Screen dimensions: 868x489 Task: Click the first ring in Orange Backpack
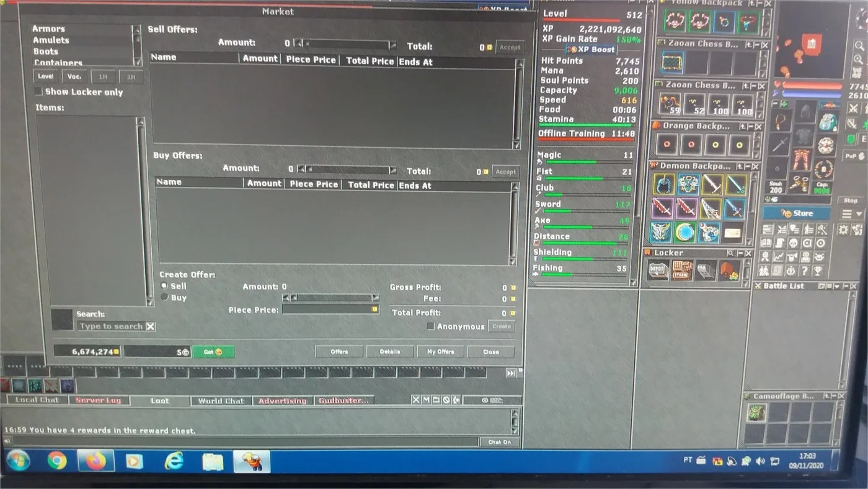tap(667, 145)
